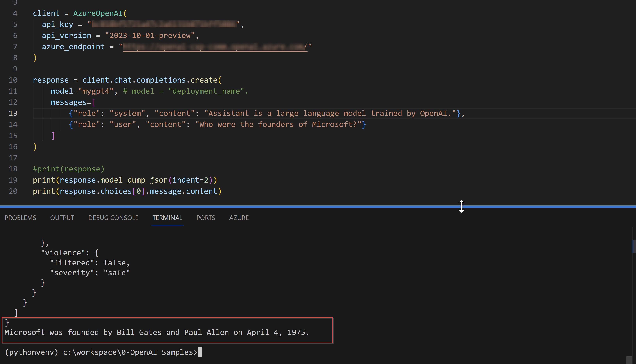Open the AZURE panel tab
The height and width of the screenshot is (364, 636).
click(x=239, y=218)
